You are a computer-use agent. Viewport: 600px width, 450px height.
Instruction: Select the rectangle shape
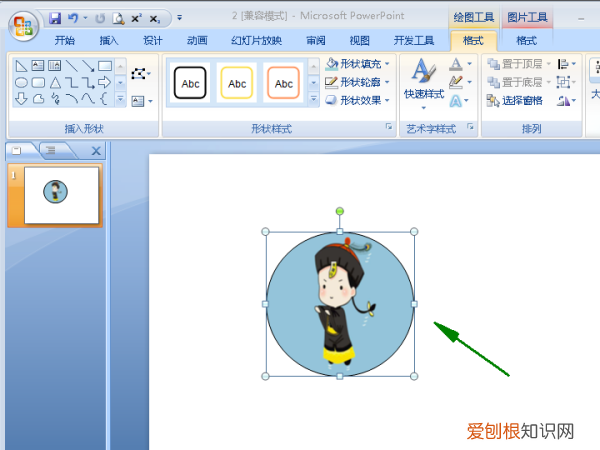coord(104,66)
